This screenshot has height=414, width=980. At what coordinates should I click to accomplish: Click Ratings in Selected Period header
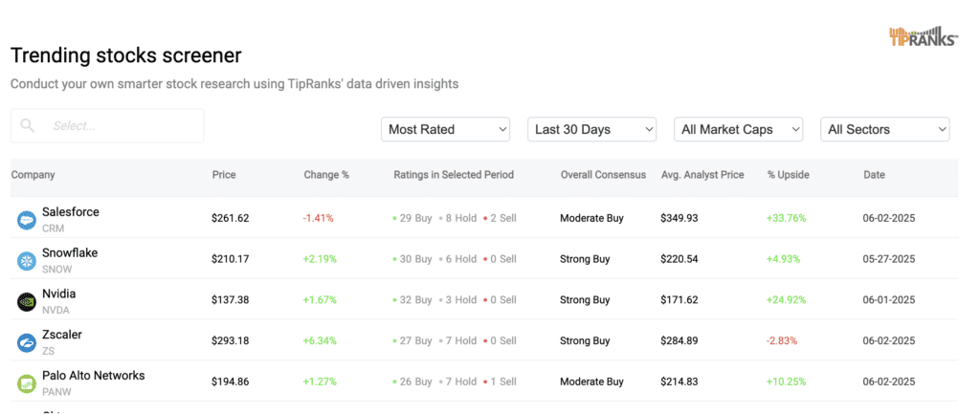[454, 175]
